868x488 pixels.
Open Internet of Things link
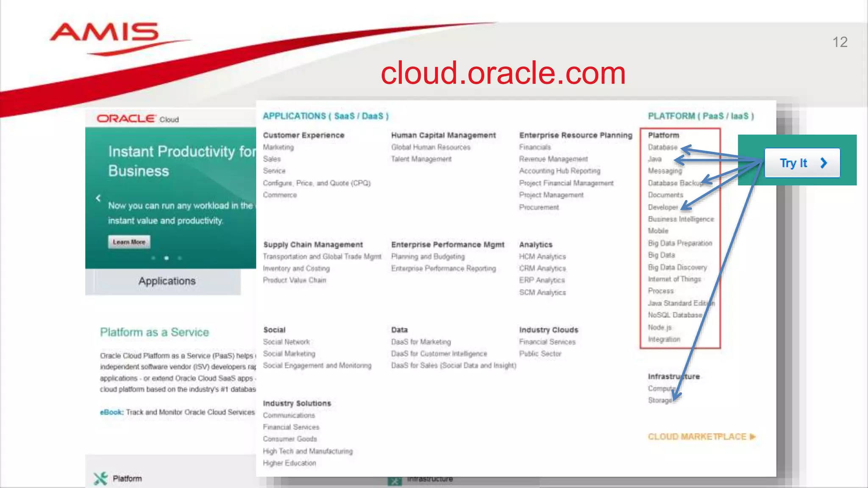[x=674, y=279]
